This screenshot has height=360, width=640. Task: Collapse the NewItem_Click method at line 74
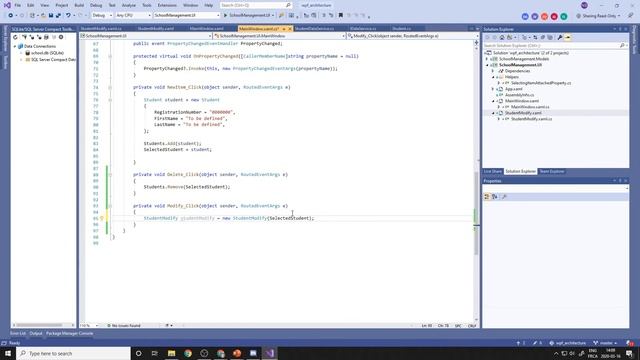(110, 87)
